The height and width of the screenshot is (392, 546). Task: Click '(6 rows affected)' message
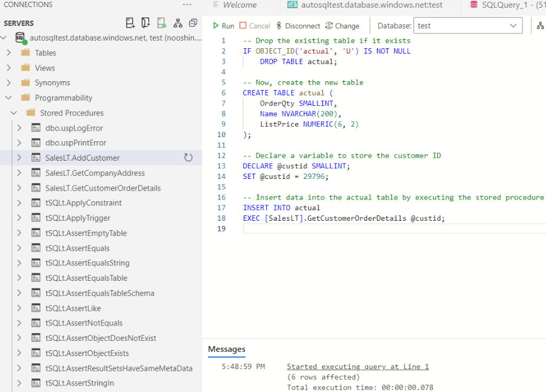(323, 377)
